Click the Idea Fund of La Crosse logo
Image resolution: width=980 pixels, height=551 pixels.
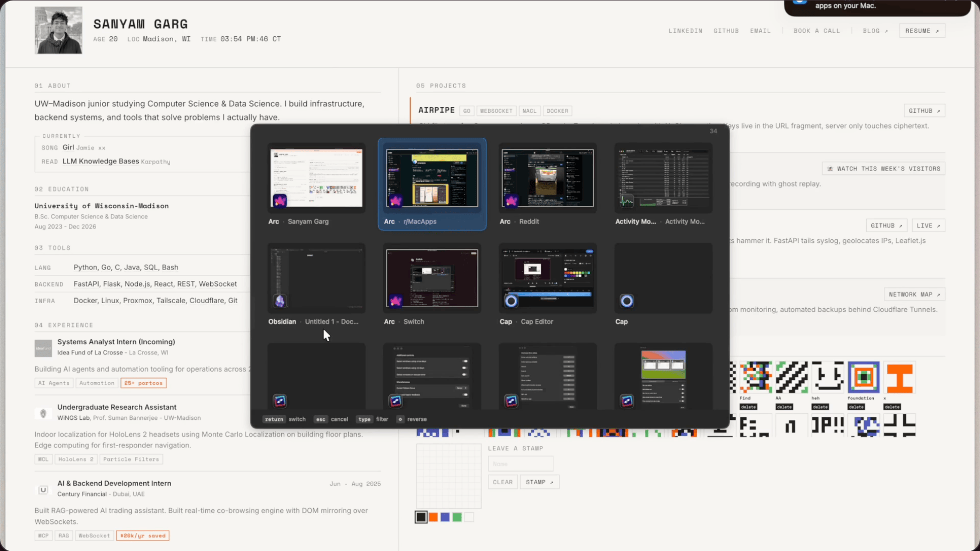(43, 348)
